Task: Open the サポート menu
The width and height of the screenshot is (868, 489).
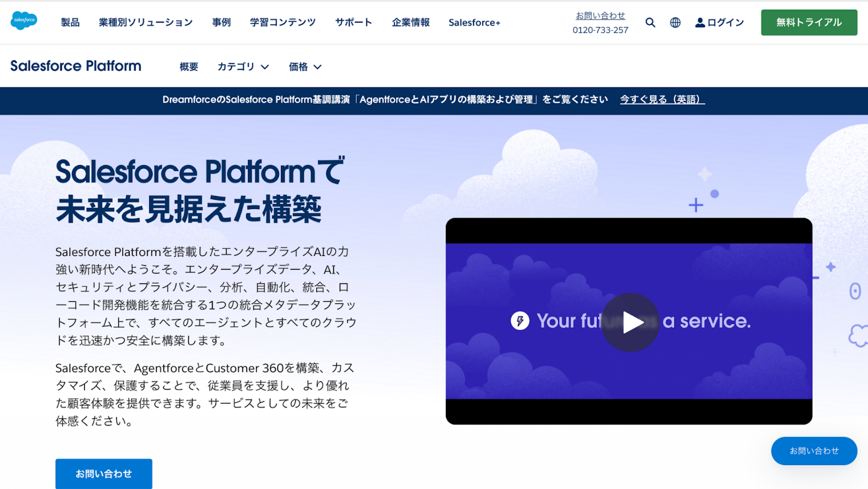Action: point(354,22)
